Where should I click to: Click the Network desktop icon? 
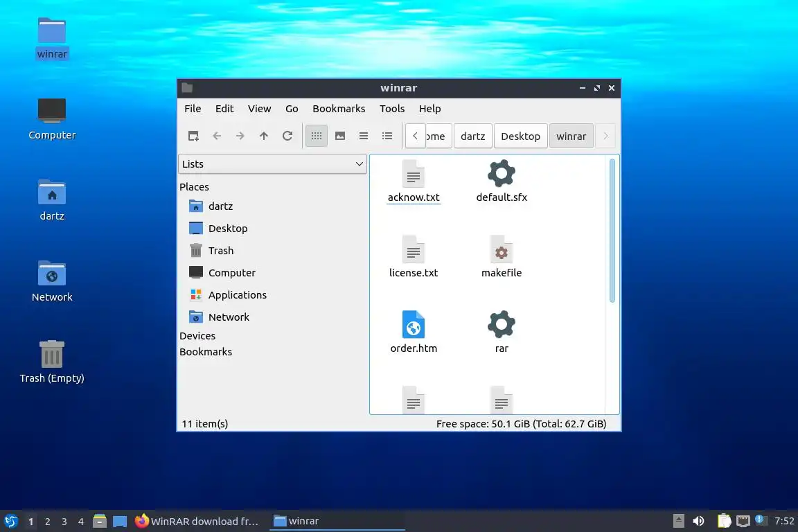(52, 281)
